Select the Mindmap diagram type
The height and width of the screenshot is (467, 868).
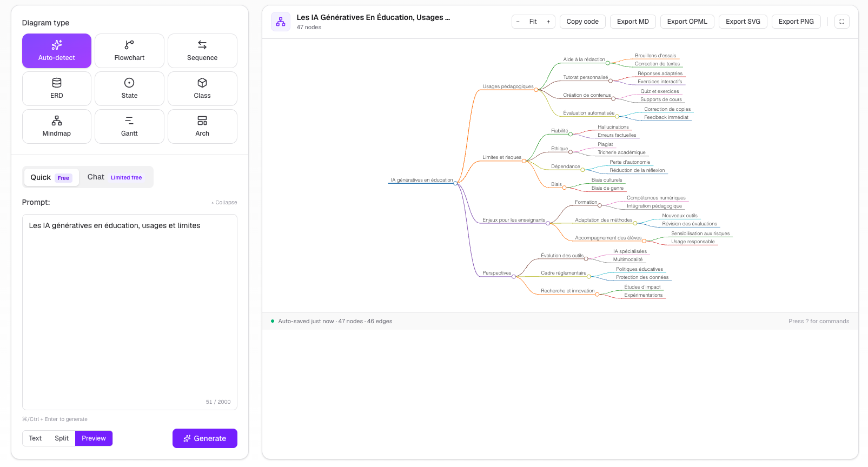[57, 126]
